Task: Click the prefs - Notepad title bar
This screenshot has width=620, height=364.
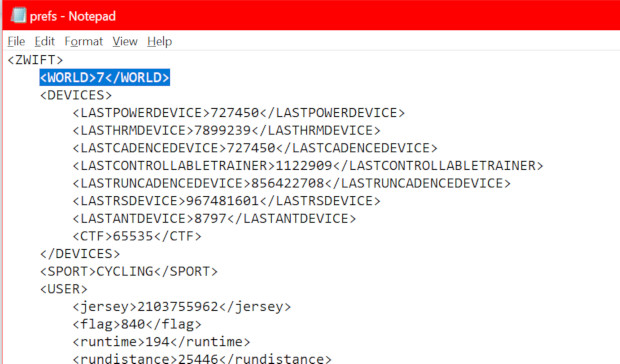Action: pyautogui.click(x=310, y=15)
